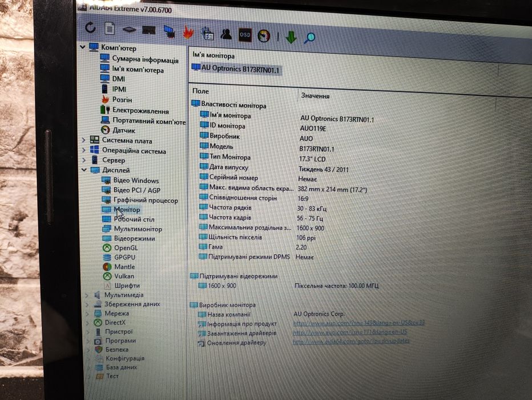532x400 pixels.
Task: Click the CPU chip toolbar icon
Action: 129,30
